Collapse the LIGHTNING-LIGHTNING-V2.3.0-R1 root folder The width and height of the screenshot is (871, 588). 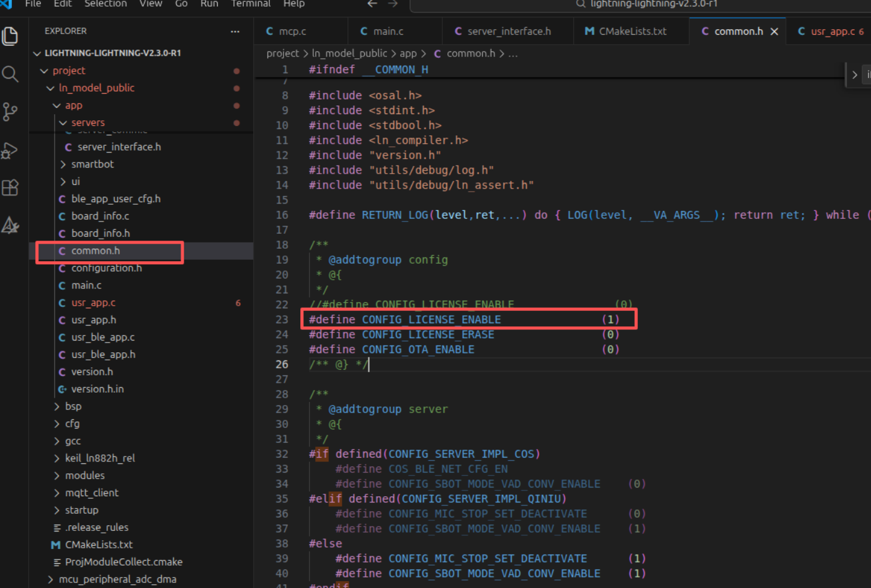click(37, 53)
